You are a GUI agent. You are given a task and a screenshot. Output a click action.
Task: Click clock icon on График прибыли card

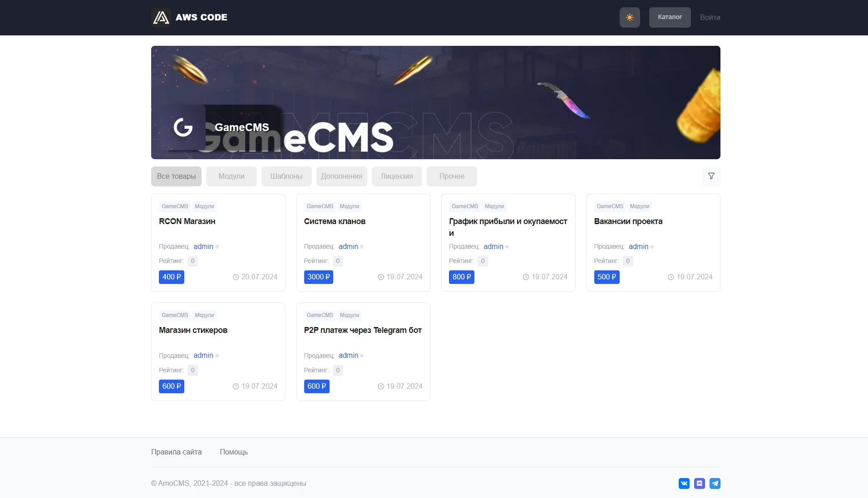(526, 277)
